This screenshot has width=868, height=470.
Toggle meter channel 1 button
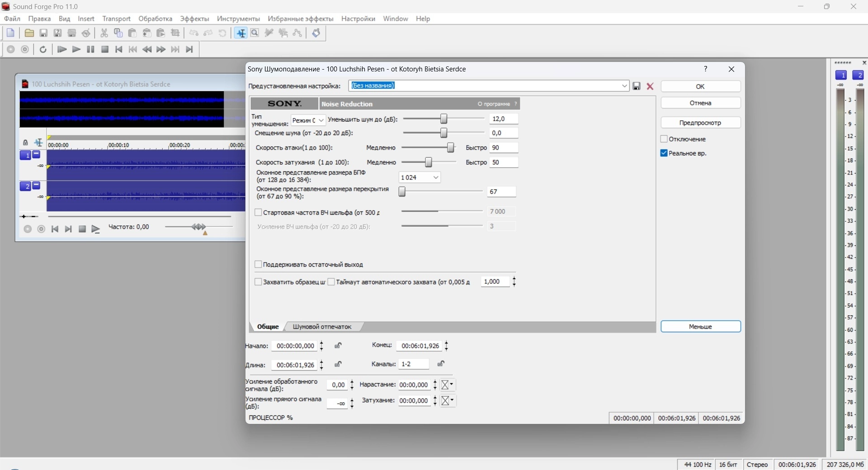841,75
